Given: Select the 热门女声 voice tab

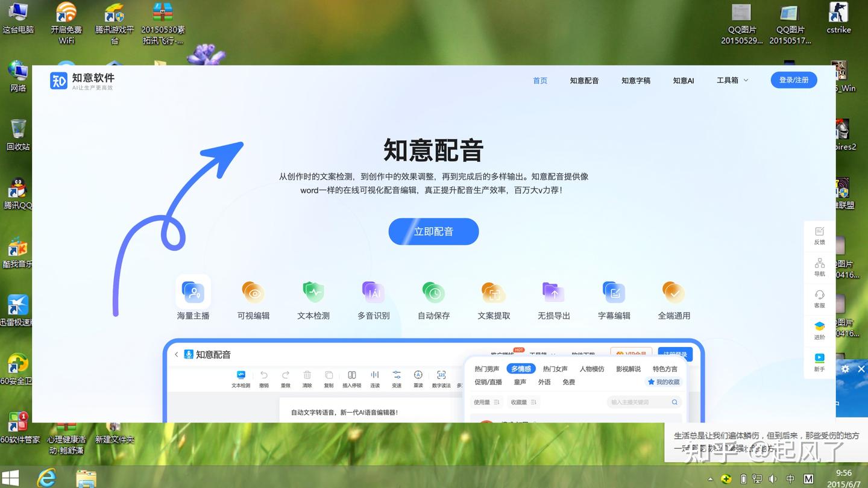Looking at the screenshot, I should (555, 369).
